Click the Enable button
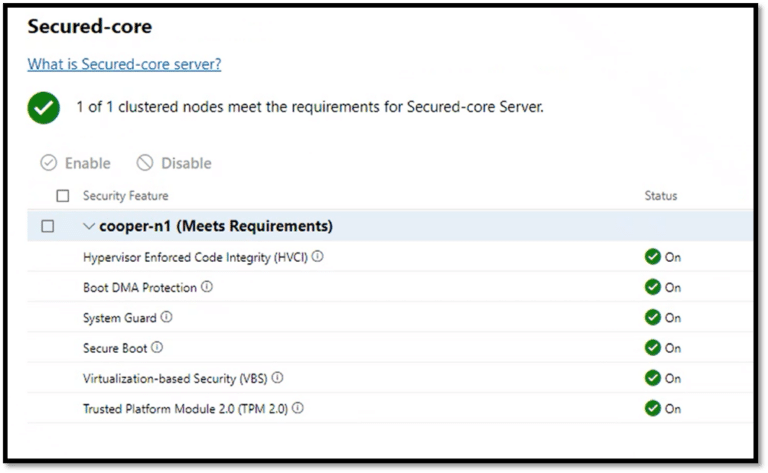This screenshot has height=473, width=768. tap(75, 163)
